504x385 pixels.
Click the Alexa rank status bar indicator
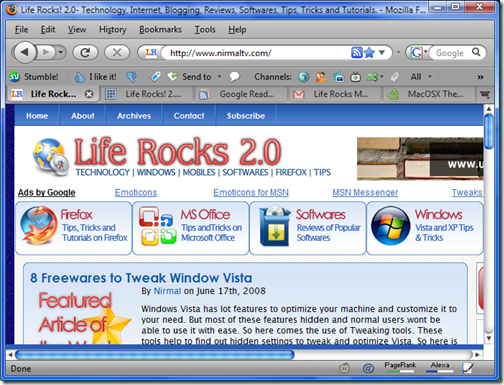[x=440, y=367]
